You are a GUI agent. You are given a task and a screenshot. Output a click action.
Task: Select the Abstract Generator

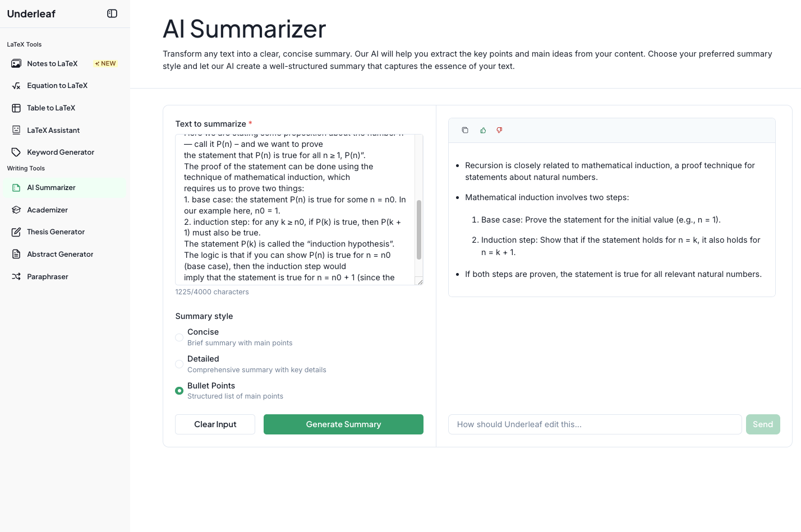point(60,254)
